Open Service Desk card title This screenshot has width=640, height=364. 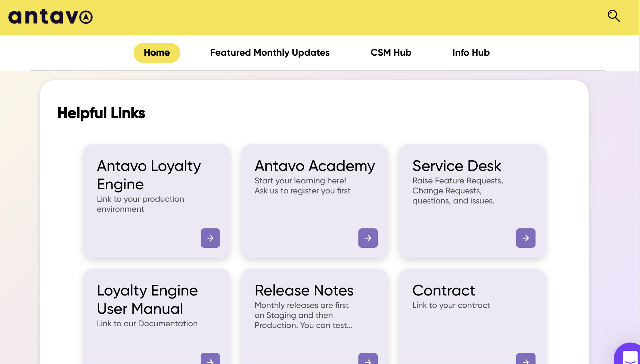pos(457,166)
